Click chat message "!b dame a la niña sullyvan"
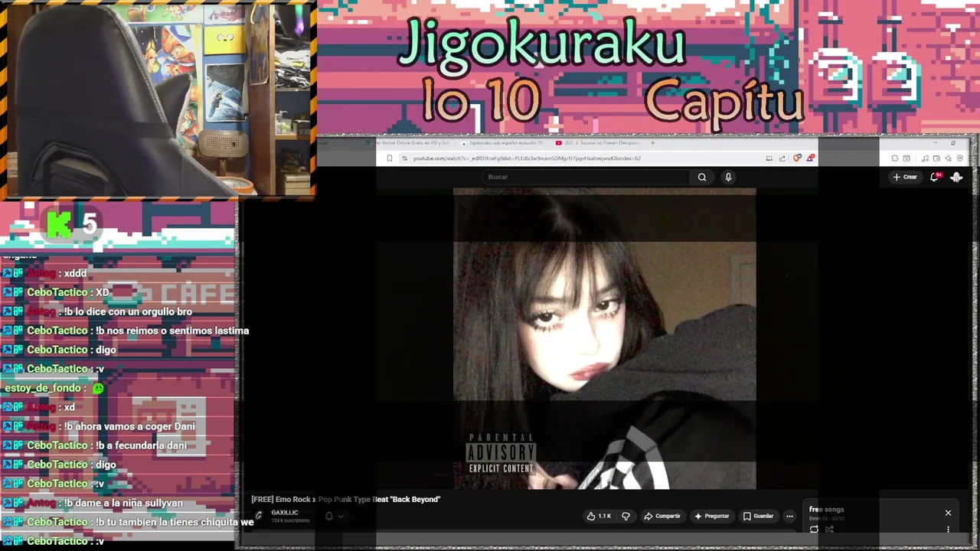Viewport: 980px width, 551px height. [x=123, y=503]
